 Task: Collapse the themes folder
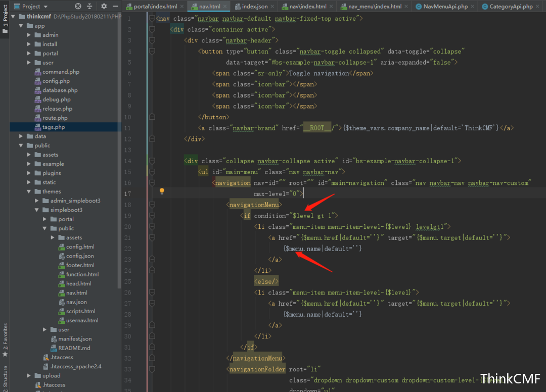pyautogui.click(x=29, y=191)
